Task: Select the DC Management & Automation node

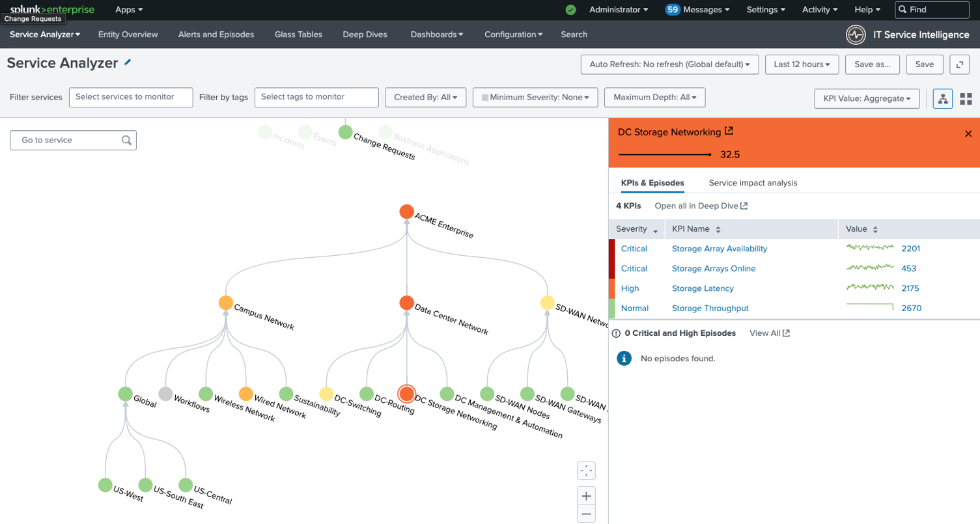Action: tap(447, 394)
